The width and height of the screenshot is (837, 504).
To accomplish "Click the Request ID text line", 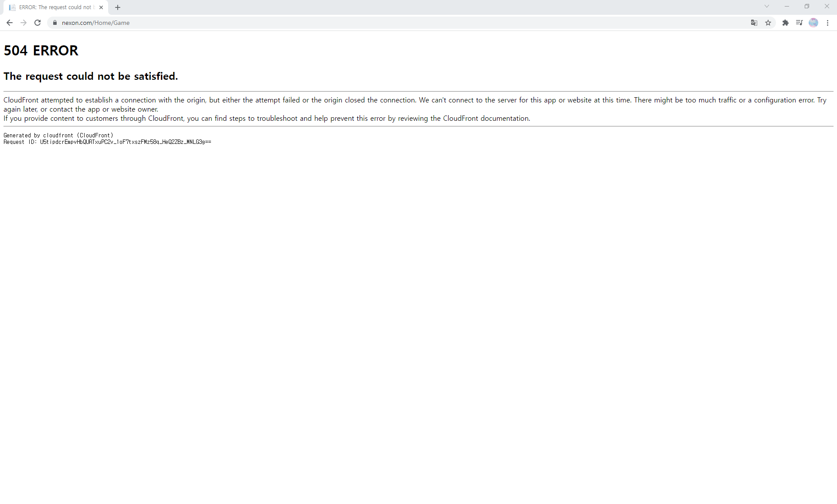I will coord(107,142).
